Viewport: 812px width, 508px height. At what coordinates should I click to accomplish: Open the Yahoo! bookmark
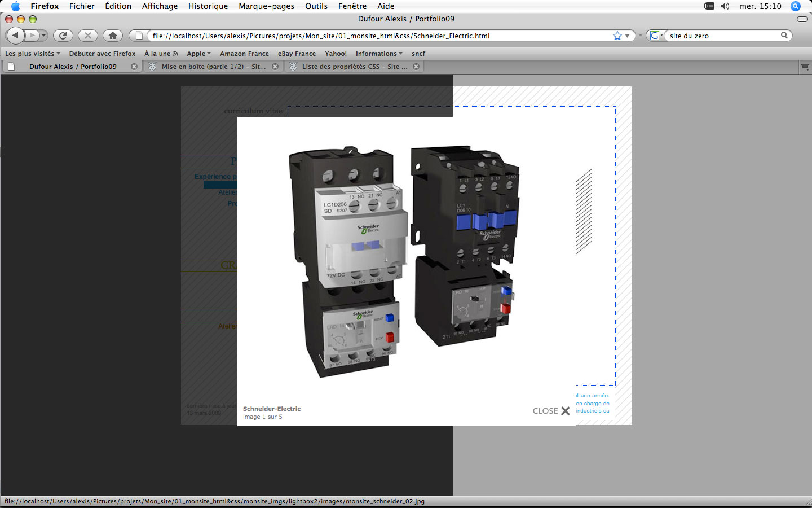point(336,54)
